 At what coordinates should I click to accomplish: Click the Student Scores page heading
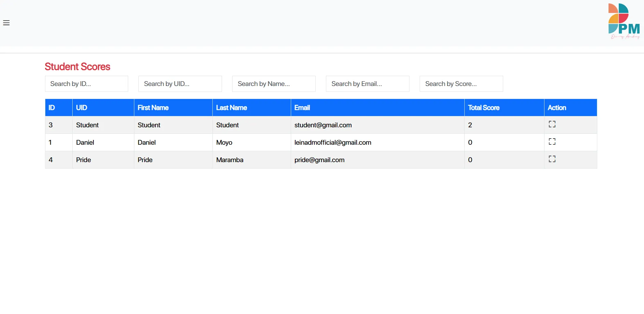(x=77, y=67)
